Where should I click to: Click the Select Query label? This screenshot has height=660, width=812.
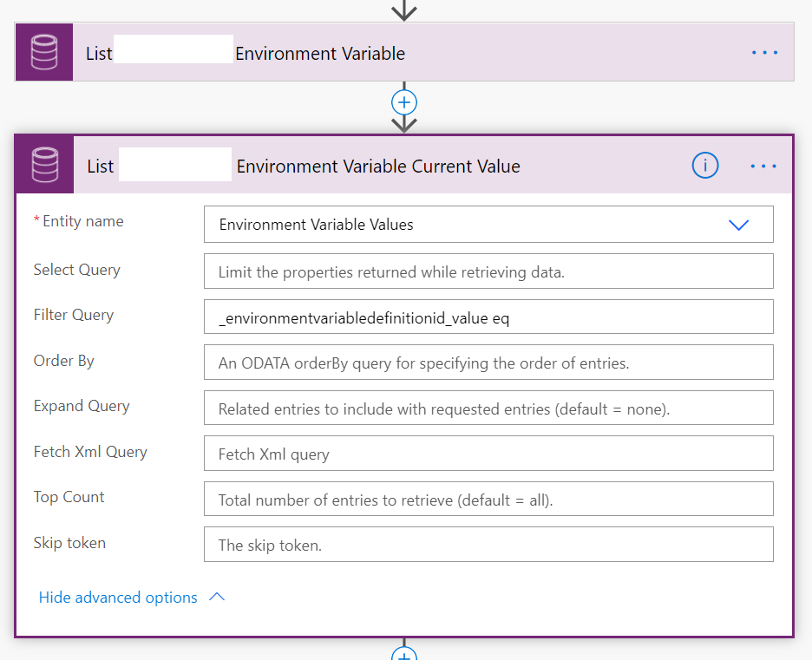point(76,270)
